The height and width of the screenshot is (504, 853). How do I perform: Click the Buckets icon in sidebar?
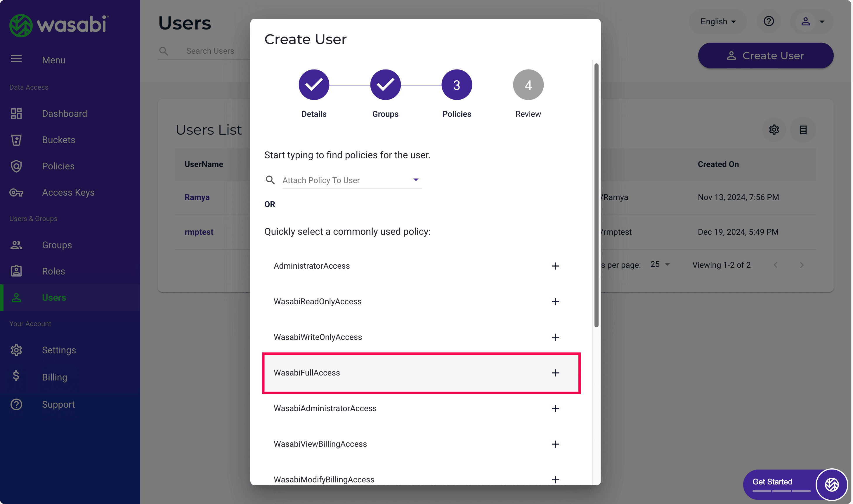point(16,140)
